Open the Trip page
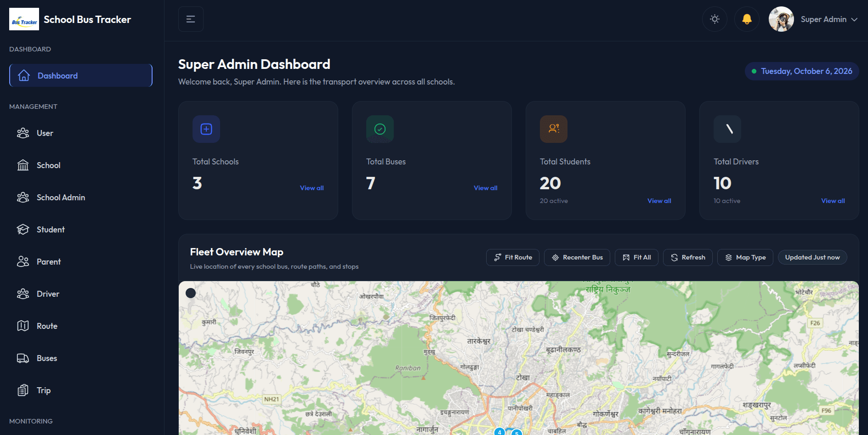 pyautogui.click(x=81, y=390)
